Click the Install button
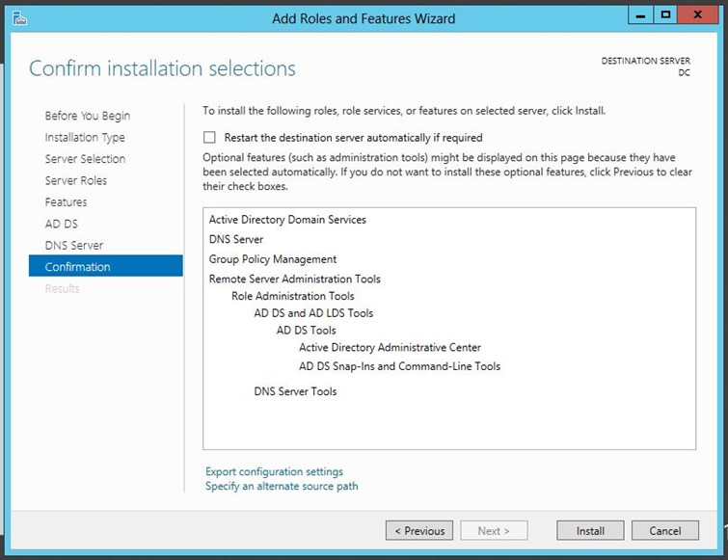This screenshot has width=728, height=560. [590, 530]
